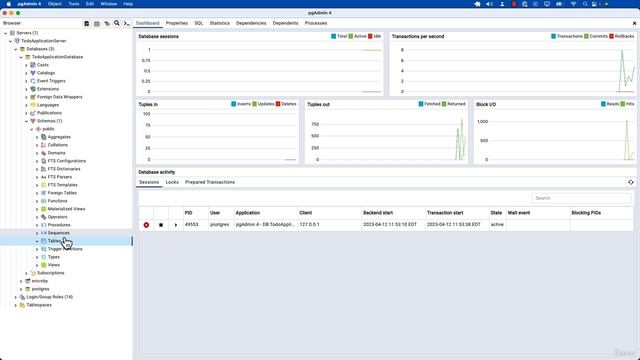Image resolution: width=640 pixels, height=360 pixels.
Task: Open the Processes tab
Action: pyautogui.click(x=316, y=23)
